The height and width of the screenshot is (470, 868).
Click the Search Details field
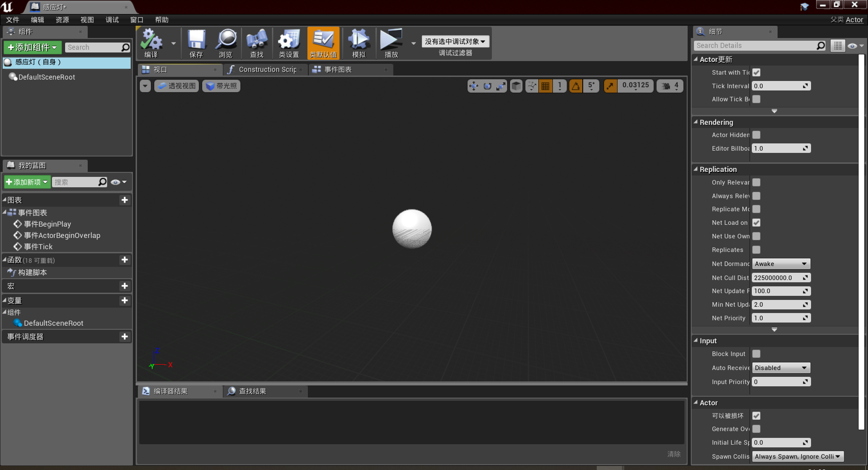point(760,46)
